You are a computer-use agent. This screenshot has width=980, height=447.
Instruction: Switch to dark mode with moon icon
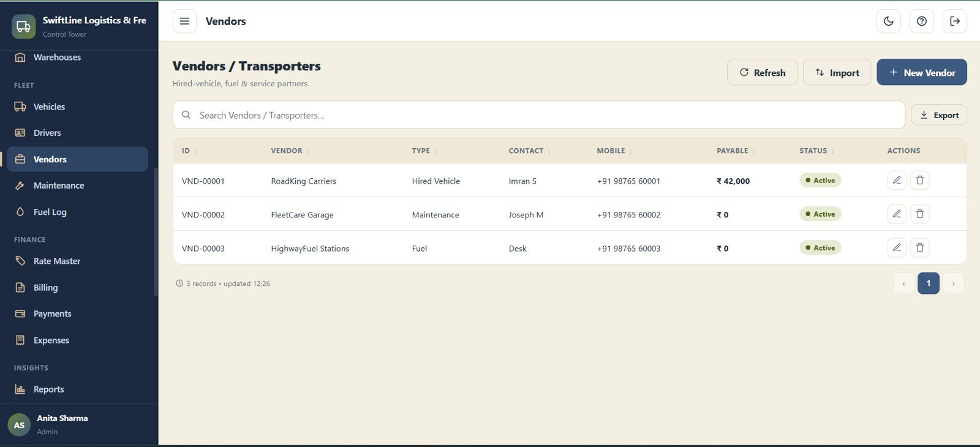889,21
